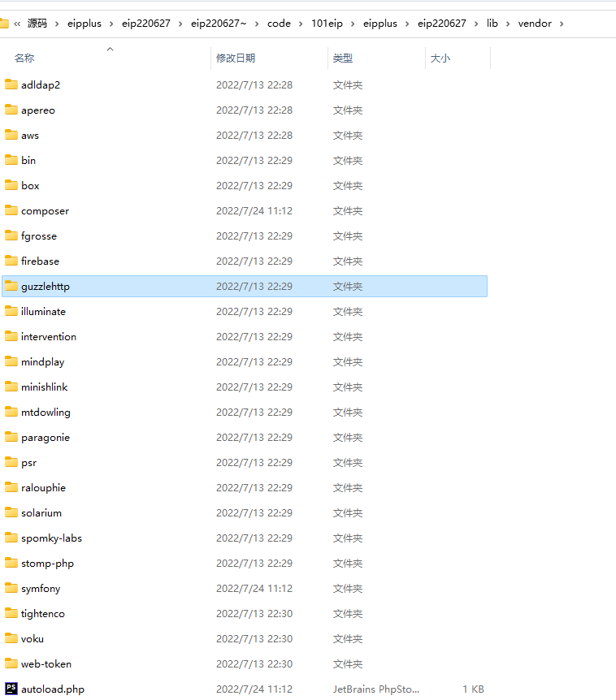
Task: Expand the hidden breadcrumb path chevron «
Action: click(17, 24)
